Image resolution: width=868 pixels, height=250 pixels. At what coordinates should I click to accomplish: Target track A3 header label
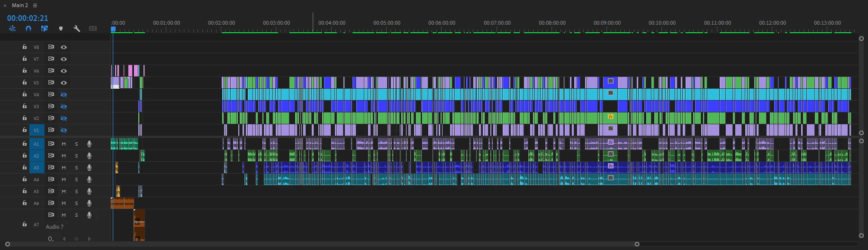pyautogui.click(x=36, y=167)
